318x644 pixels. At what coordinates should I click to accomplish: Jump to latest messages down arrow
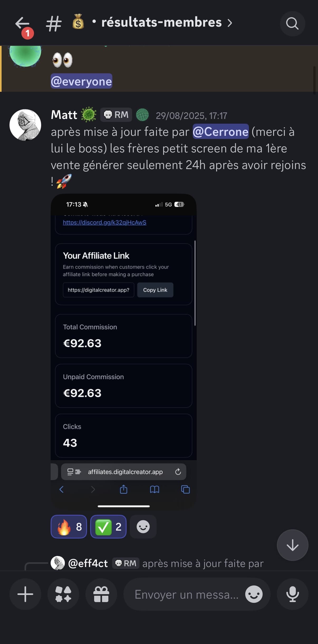point(292,545)
